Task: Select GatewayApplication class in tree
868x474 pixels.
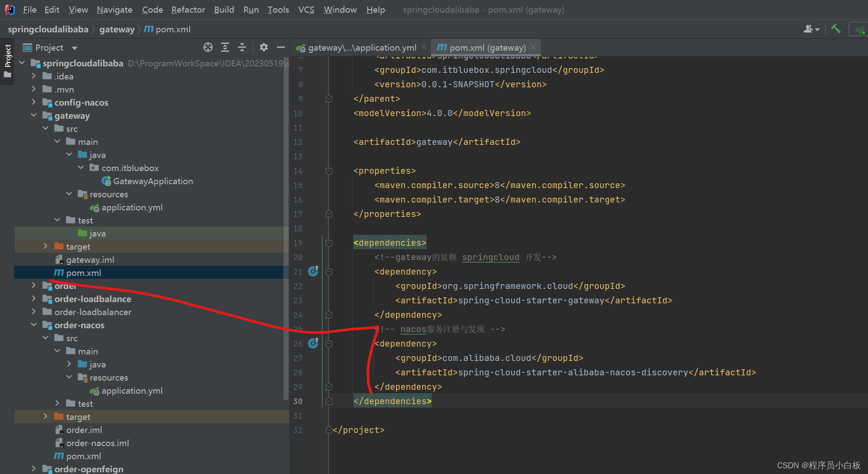Action: click(x=153, y=181)
